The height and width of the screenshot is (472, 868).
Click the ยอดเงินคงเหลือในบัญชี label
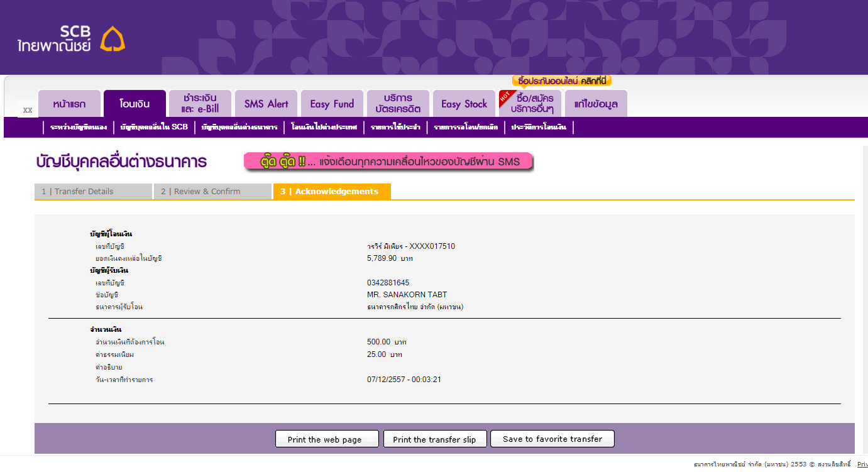pos(128,258)
